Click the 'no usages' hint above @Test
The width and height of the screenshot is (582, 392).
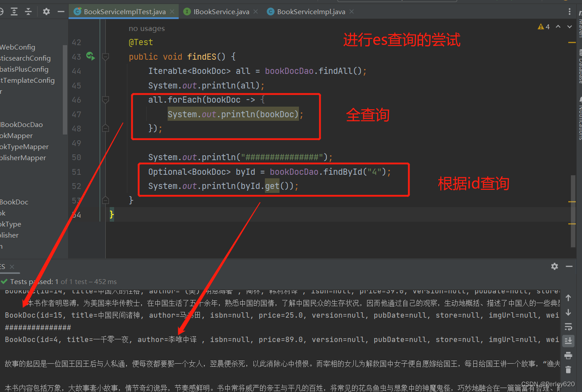coord(146,28)
